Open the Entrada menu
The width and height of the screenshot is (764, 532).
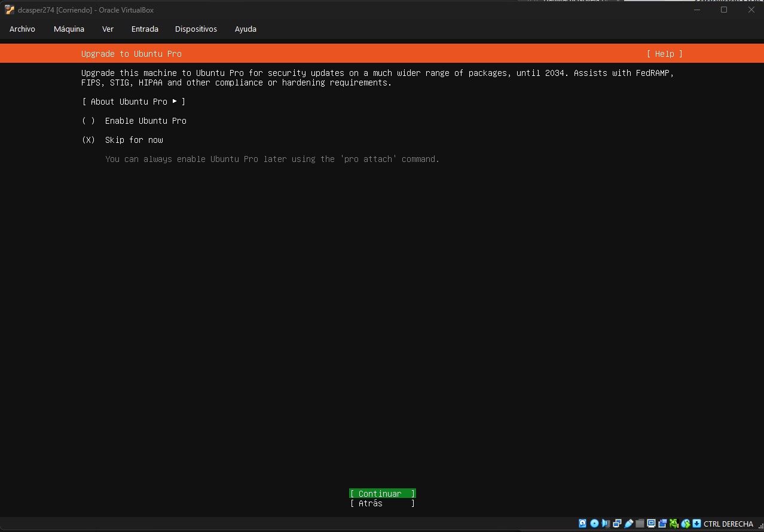(x=145, y=29)
